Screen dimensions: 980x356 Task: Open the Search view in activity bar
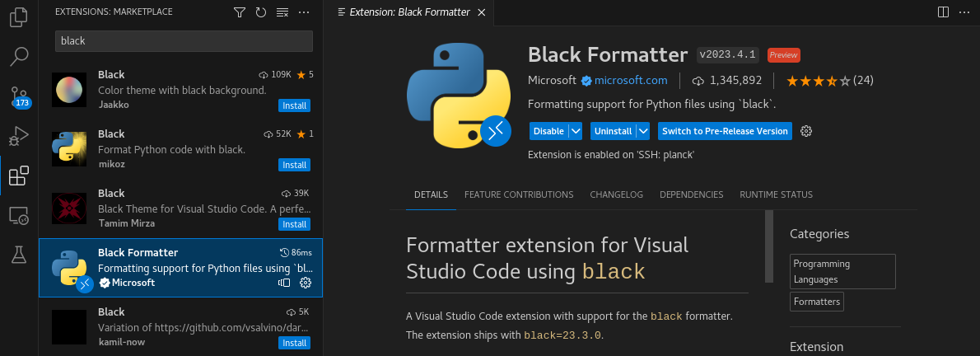19,57
